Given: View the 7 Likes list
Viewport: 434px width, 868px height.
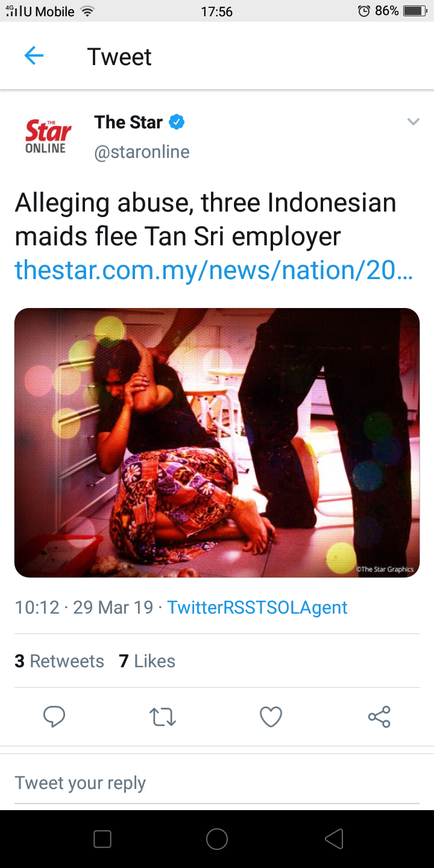Looking at the screenshot, I should (147, 661).
